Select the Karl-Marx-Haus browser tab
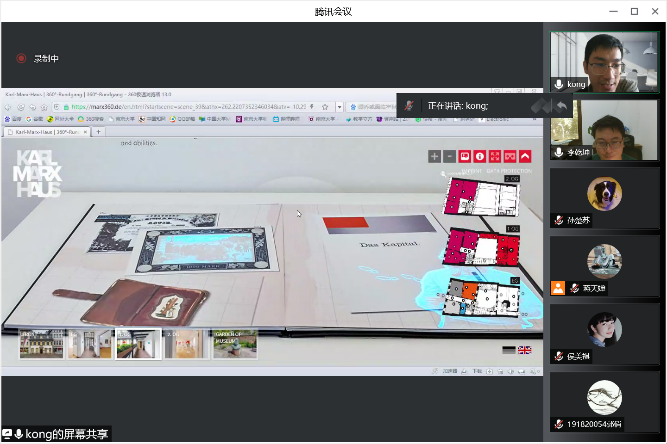This screenshot has height=444, width=667. 45,131
